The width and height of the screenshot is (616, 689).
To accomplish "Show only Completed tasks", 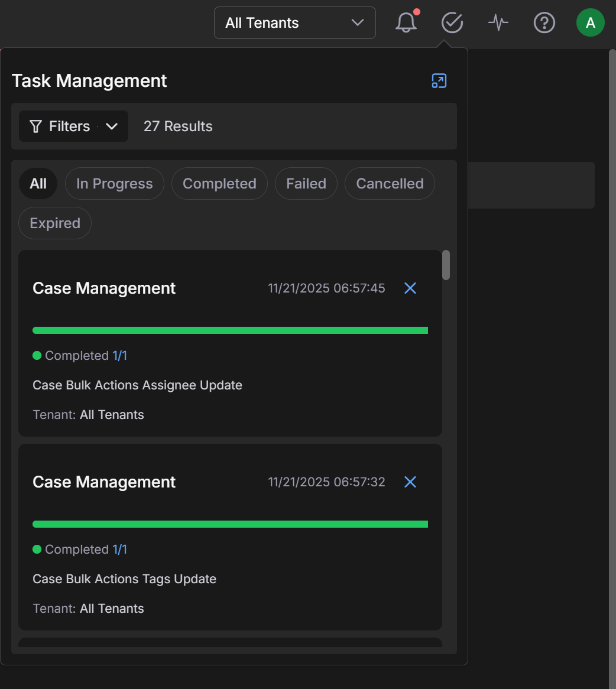I will coord(219,184).
